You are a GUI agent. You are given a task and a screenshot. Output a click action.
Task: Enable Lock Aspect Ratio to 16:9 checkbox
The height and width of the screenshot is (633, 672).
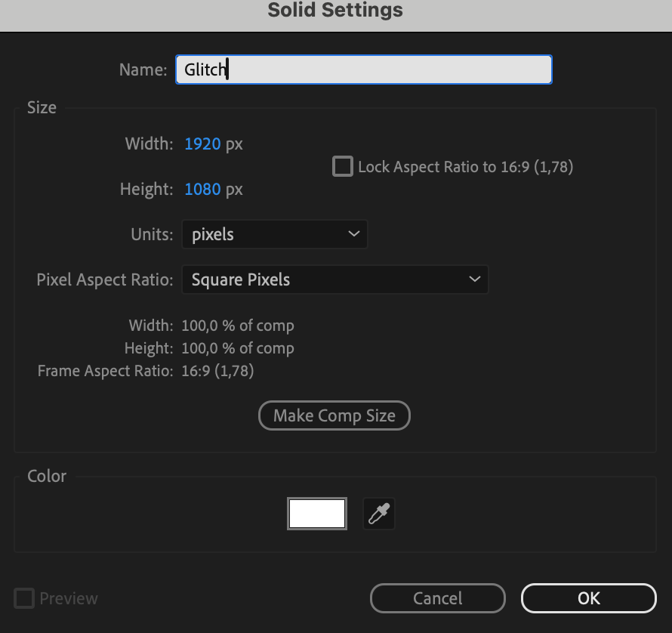pos(343,166)
